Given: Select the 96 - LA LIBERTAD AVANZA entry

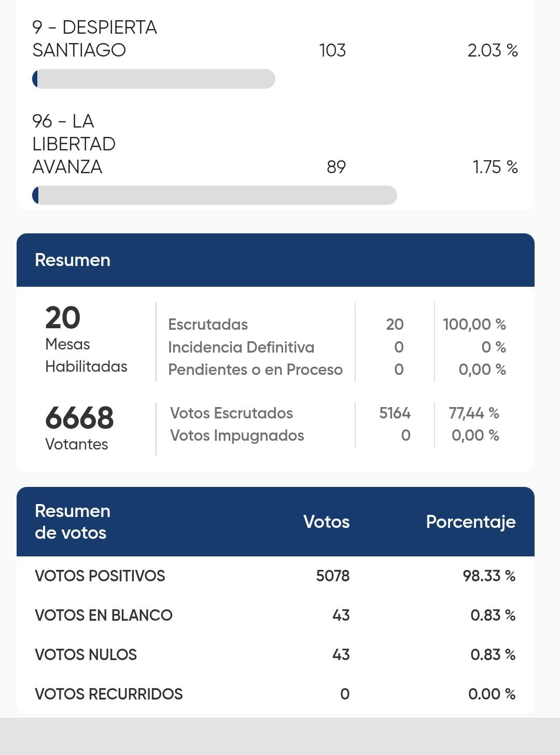Looking at the screenshot, I should coord(275,144).
